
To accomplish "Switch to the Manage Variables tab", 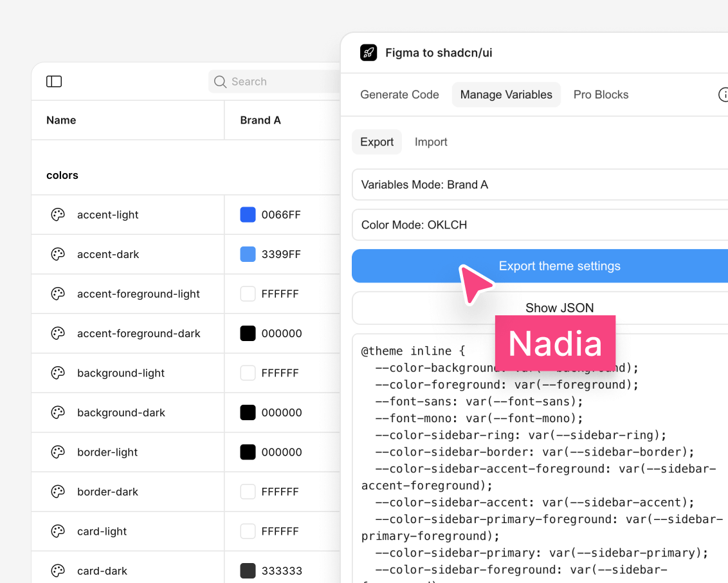I will [506, 95].
